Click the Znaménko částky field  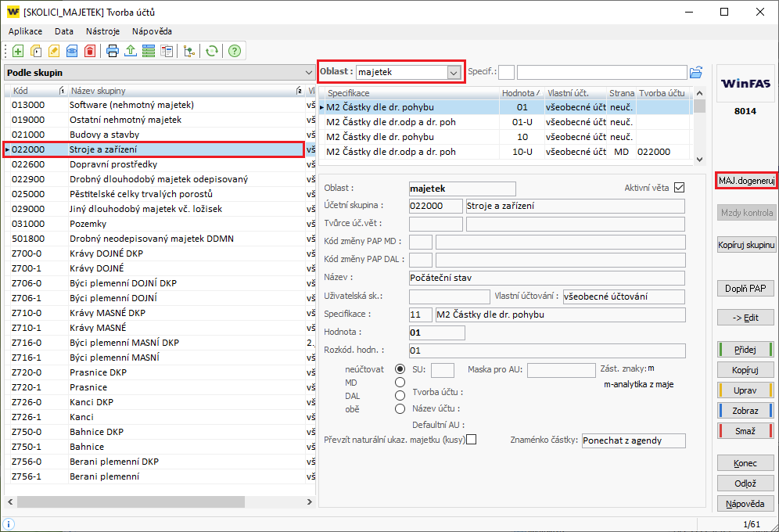(634, 440)
